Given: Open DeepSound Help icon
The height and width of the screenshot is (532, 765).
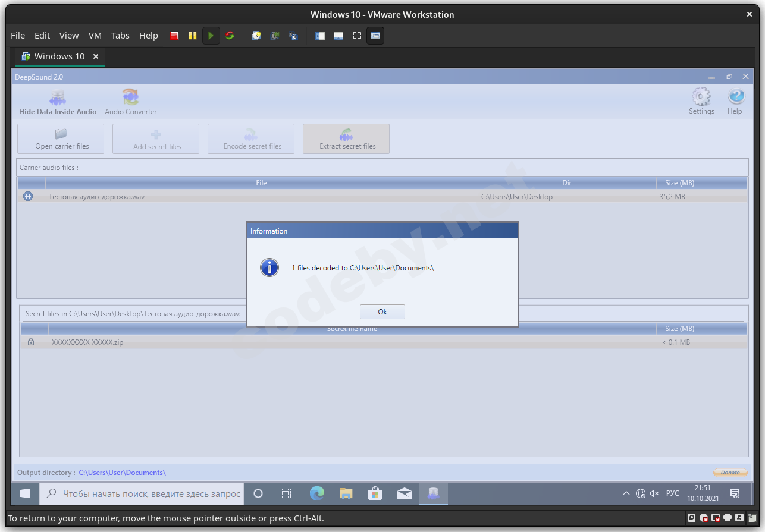Looking at the screenshot, I should coord(735,97).
